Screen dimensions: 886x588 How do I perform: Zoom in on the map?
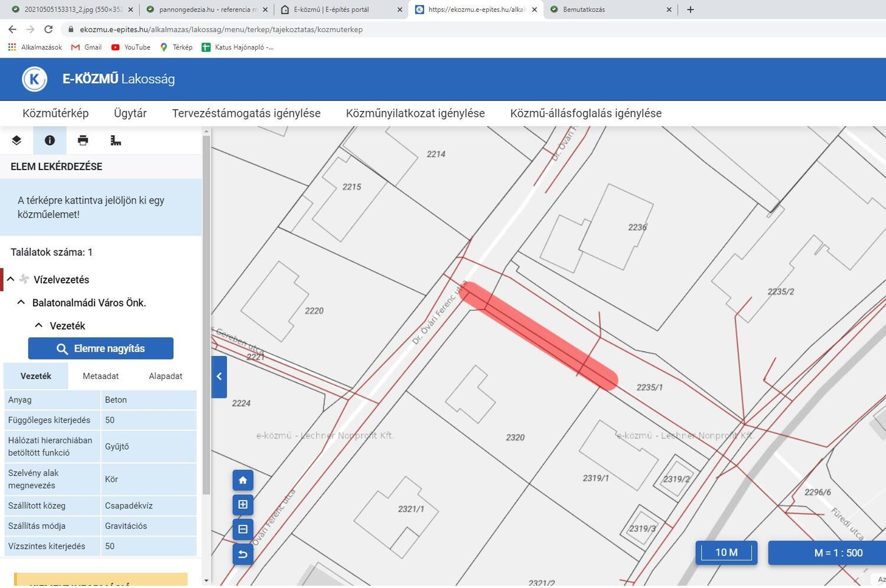(x=243, y=505)
